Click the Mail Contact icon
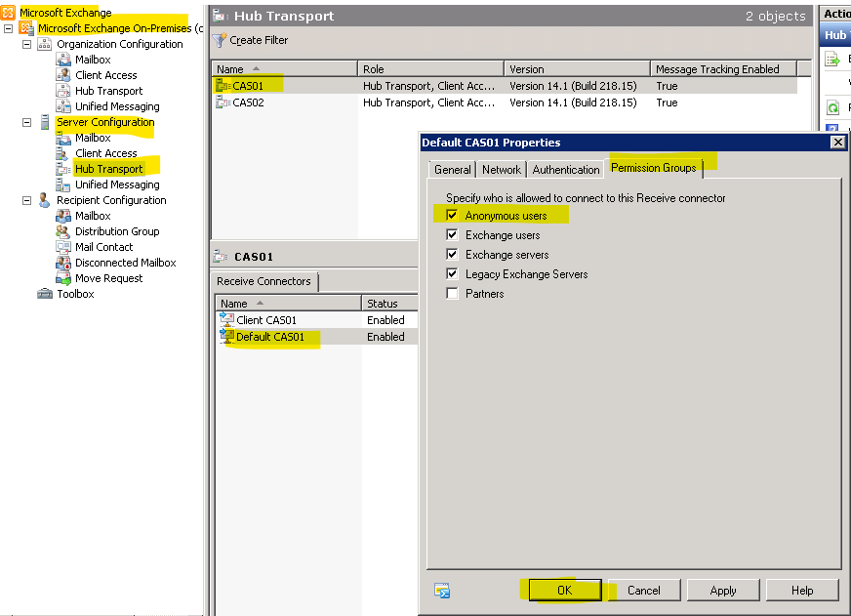 tap(63, 247)
